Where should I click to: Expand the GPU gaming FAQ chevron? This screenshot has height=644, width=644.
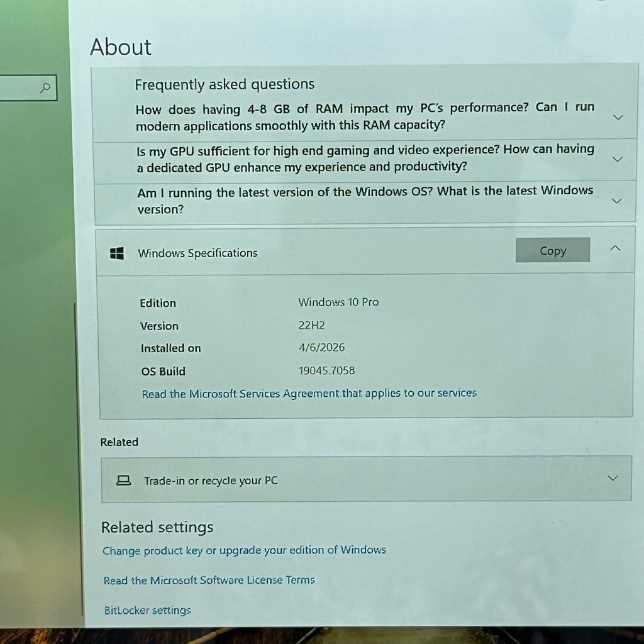click(618, 159)
